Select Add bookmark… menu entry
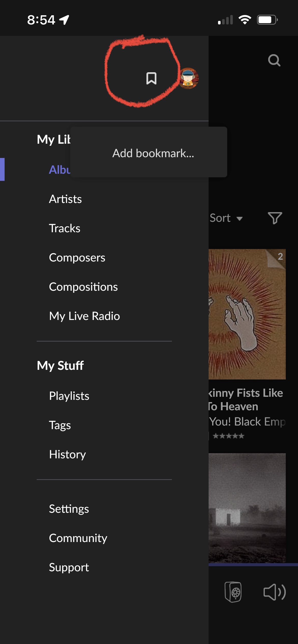 click(x=153, y=153)
